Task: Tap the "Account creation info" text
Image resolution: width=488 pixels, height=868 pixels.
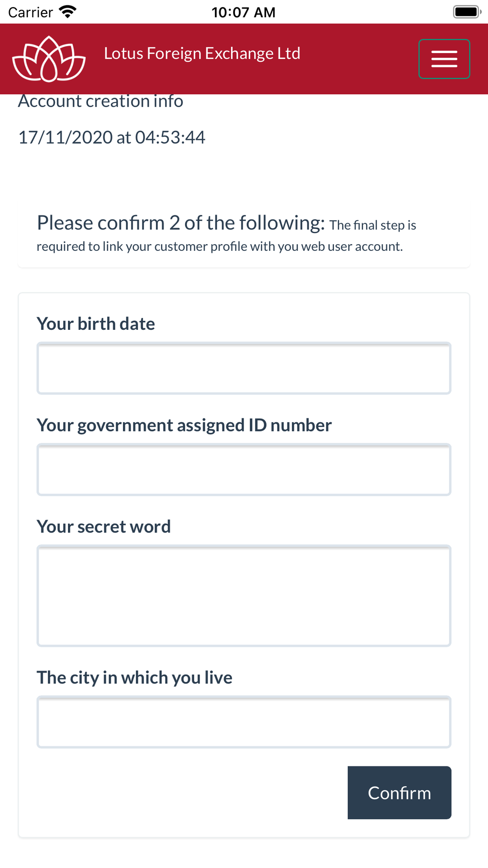Action: tap(100, 101)
